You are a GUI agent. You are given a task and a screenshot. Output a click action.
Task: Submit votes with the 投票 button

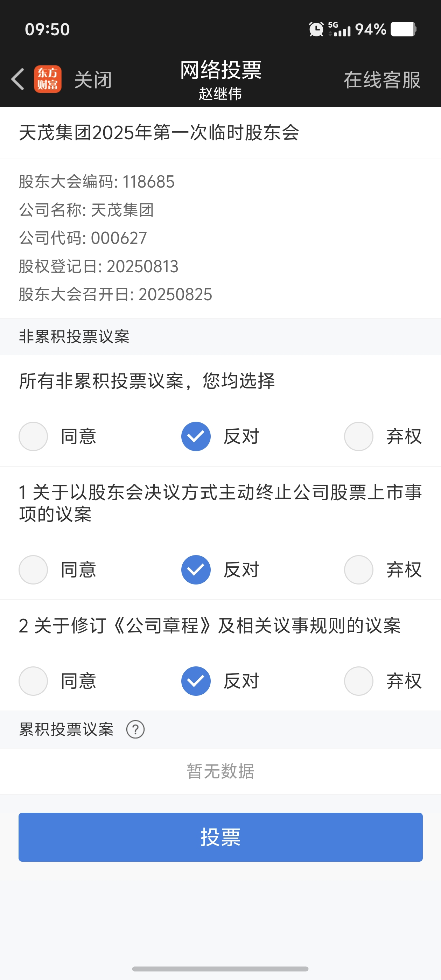221,837
